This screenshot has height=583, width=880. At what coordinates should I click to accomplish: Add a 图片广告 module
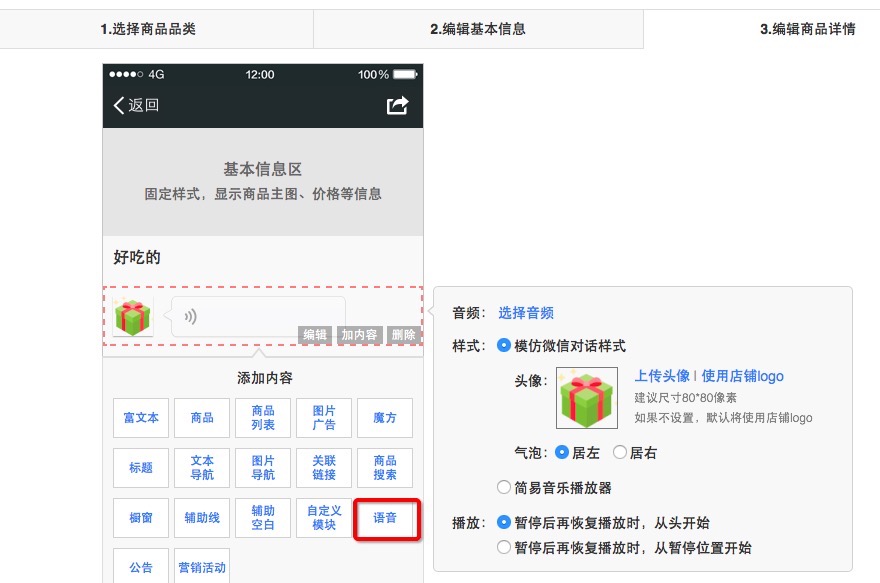click(324, 418)
